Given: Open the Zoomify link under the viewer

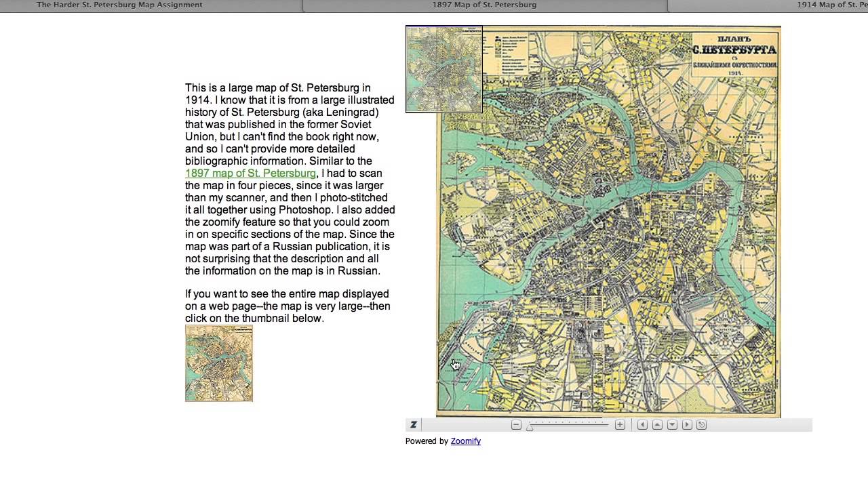Looking at the screenshot, I should point(466,441).
